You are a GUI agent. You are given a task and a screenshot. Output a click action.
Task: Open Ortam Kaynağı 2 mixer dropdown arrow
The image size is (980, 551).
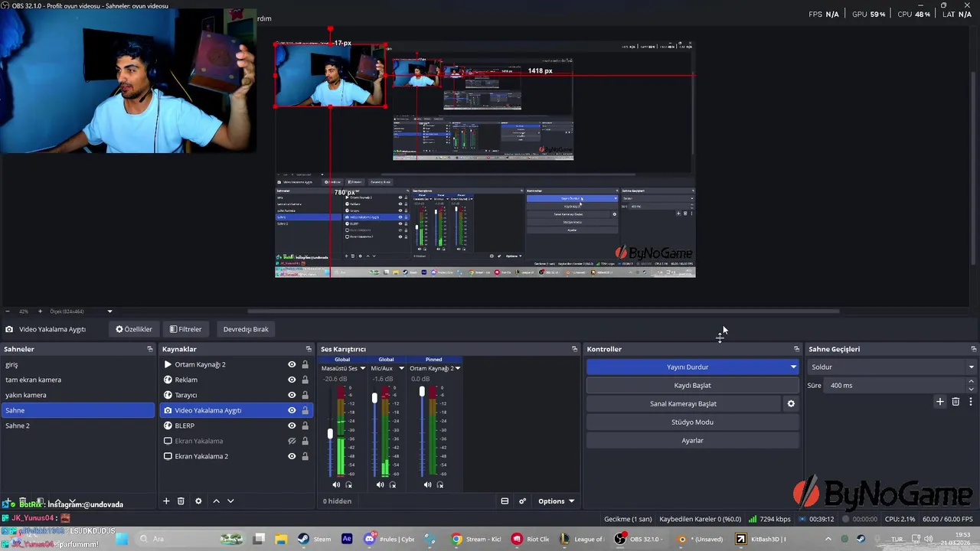(458, 368)
